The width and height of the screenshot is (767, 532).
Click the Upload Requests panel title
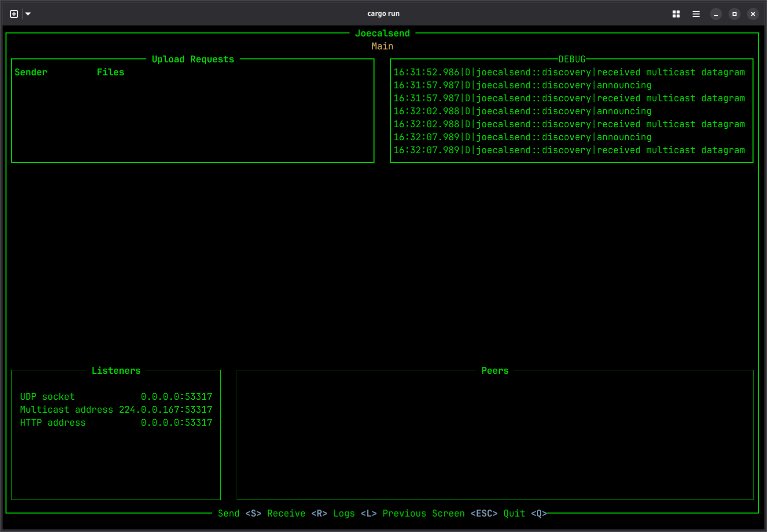click(193, 59)
